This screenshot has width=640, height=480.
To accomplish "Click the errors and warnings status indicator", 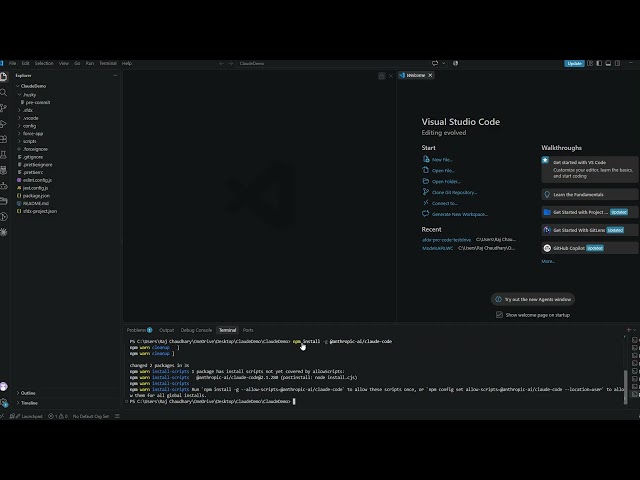I will [x=58, y=416].
